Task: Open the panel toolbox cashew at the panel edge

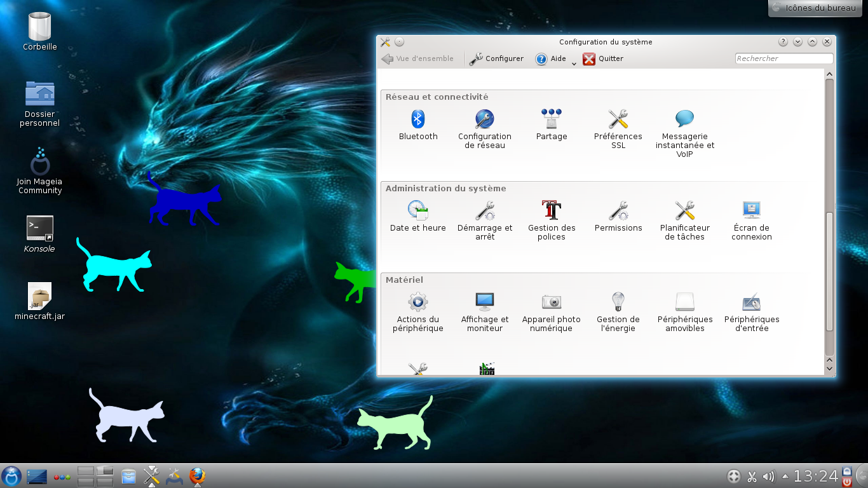Action: (x=862, y=476)
